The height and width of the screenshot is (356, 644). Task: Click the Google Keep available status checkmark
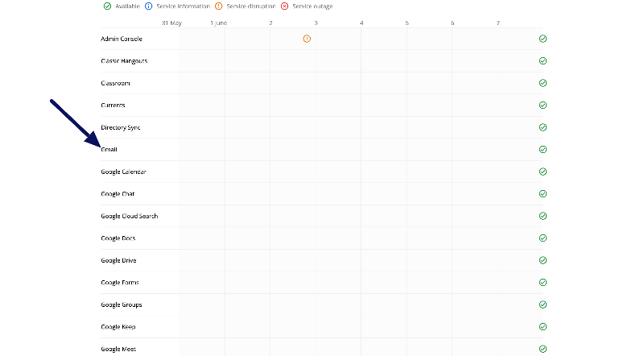[543, 327]
